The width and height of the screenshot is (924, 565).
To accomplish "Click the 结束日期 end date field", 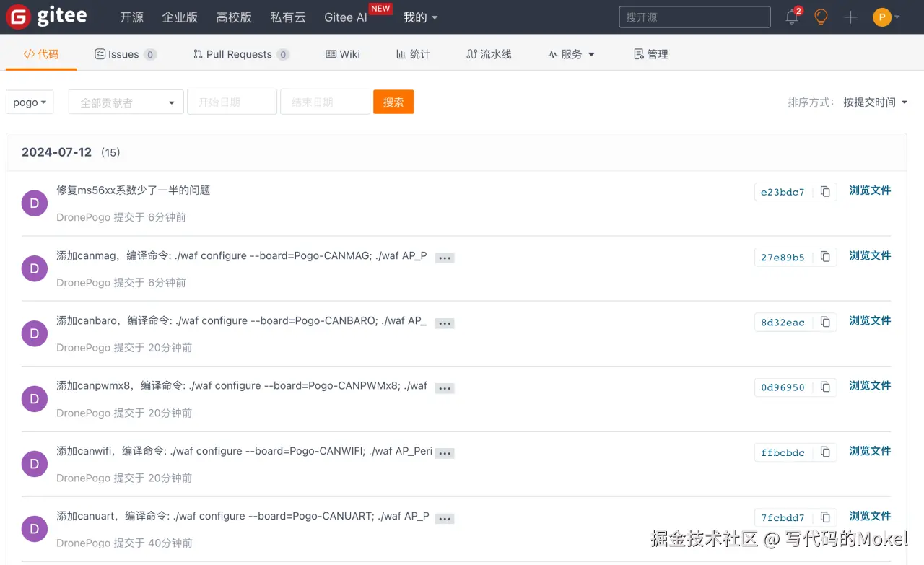I will pyautogui.click(x=326, y=102).
